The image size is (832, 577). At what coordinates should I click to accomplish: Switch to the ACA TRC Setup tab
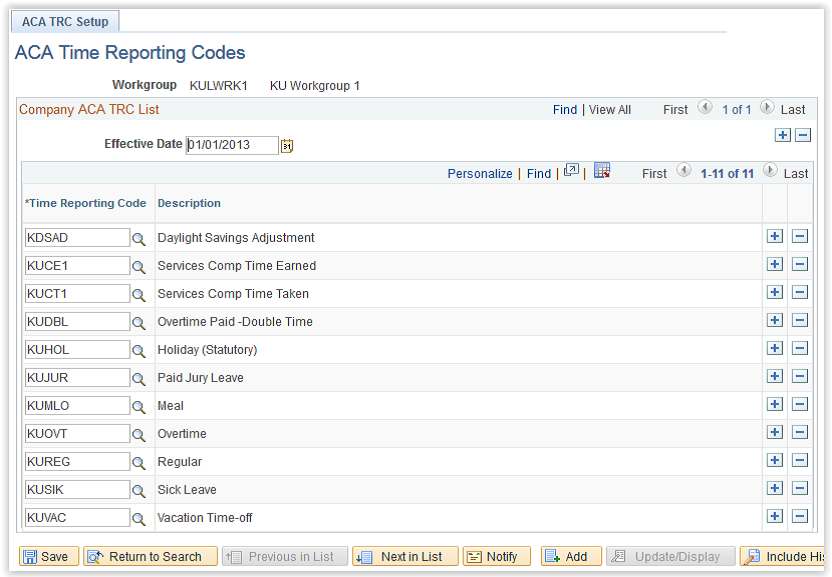64,20
